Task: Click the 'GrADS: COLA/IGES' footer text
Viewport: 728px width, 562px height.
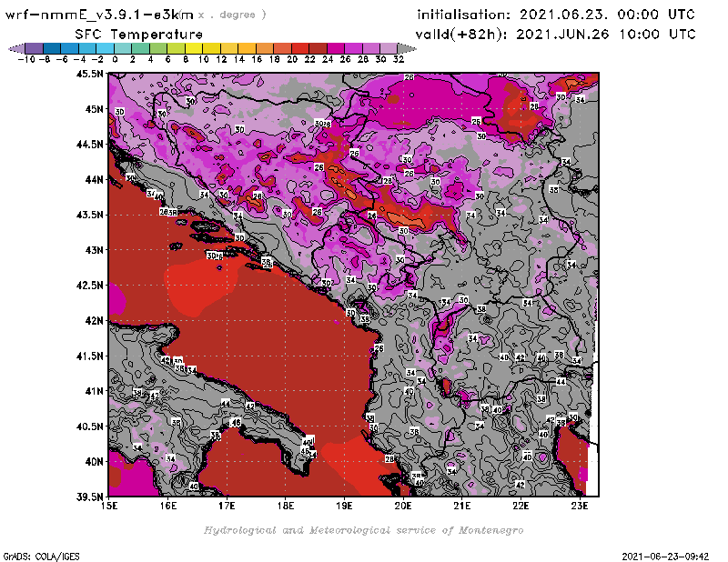Action: (x=41, y=557)
